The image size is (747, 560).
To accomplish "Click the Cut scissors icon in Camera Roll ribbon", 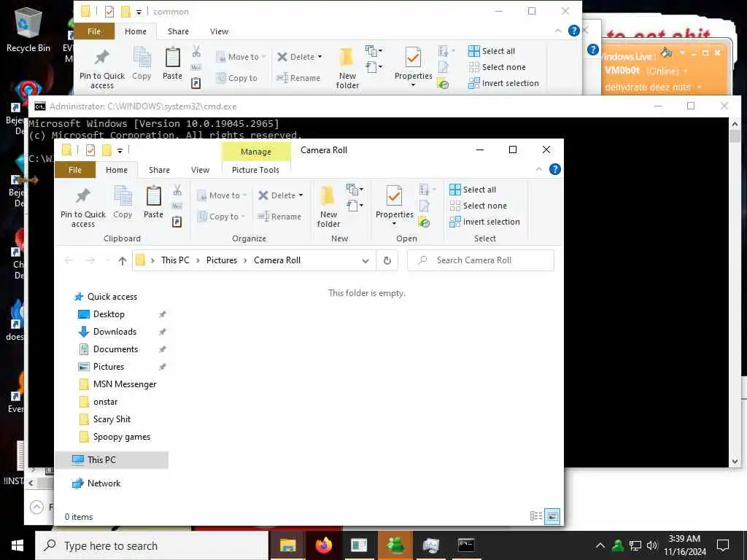I will coord(177,190).
